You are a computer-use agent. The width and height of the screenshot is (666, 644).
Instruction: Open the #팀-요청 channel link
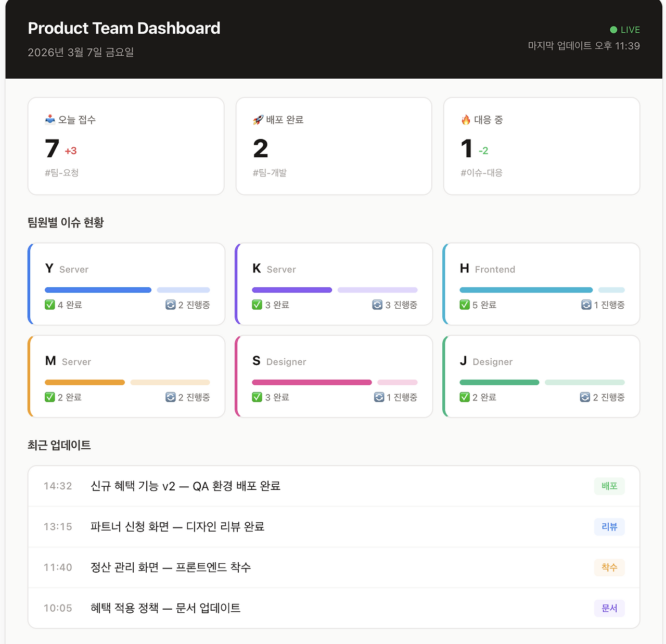[x=61, y=172]
